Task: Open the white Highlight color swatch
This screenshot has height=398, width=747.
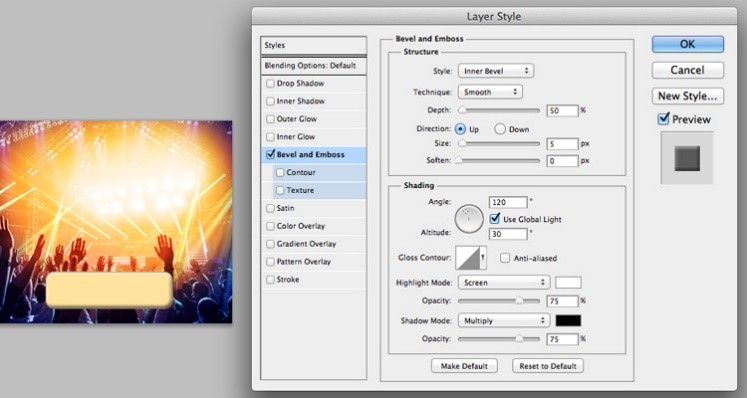Action: point(568,283)
